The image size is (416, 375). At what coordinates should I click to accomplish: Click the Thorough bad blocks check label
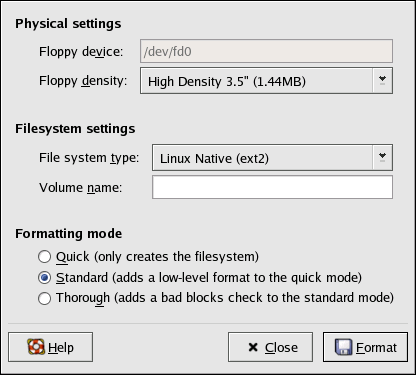pos(225,298)
